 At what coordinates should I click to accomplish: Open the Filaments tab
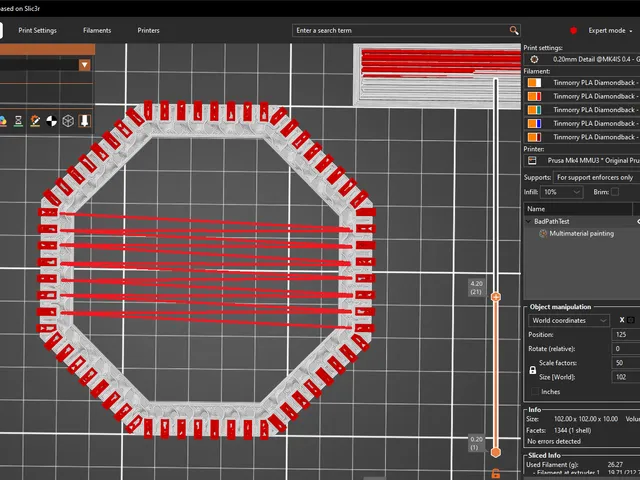[97, 30]
